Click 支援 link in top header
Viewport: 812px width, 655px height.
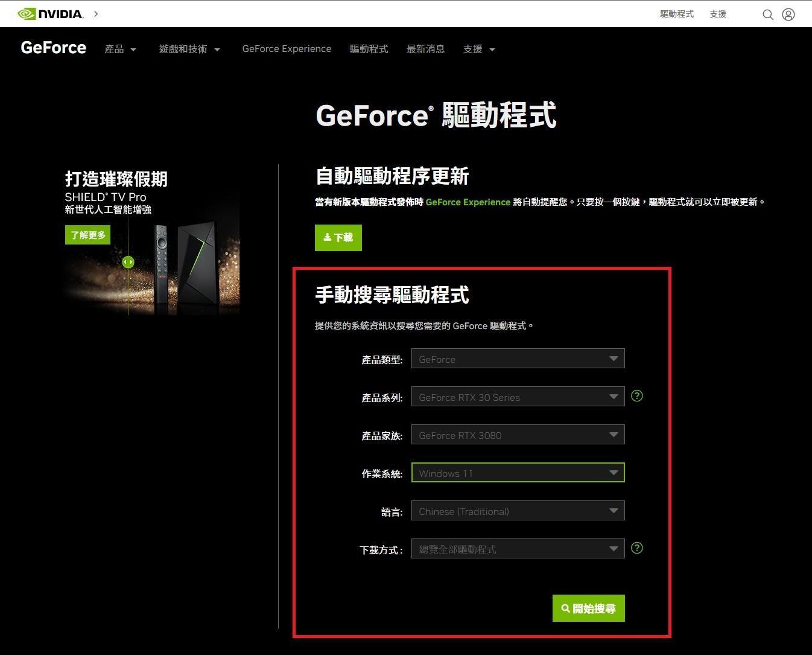[x=718, y=14]
